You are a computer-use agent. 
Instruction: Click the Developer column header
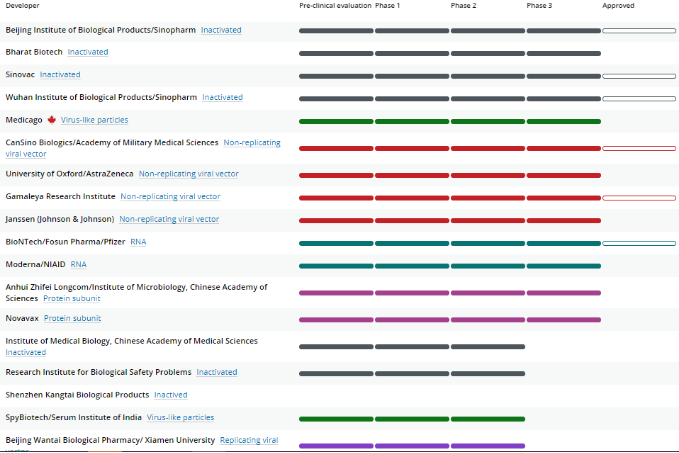pos(23,6)
